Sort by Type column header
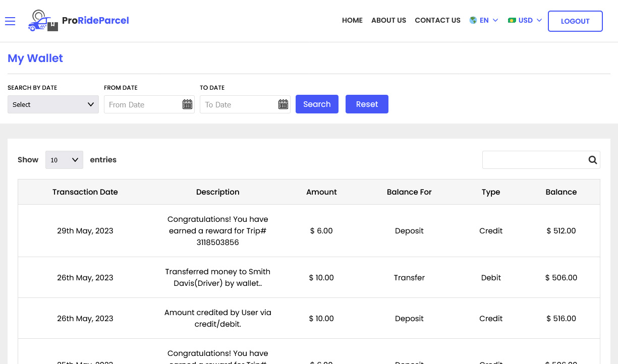The image size is (618, 364). [x=491, y=192]
